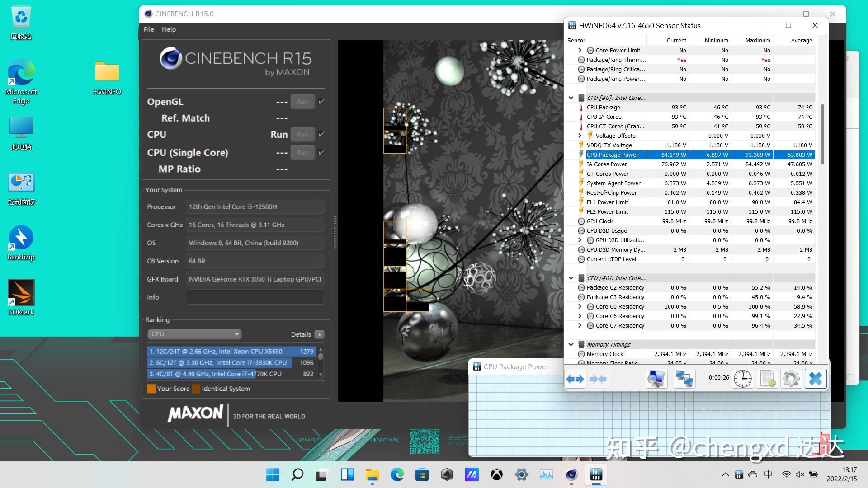Open HWiNFO sensor settings gear icon
Screen dimensions: 868x488
point(791,379)
